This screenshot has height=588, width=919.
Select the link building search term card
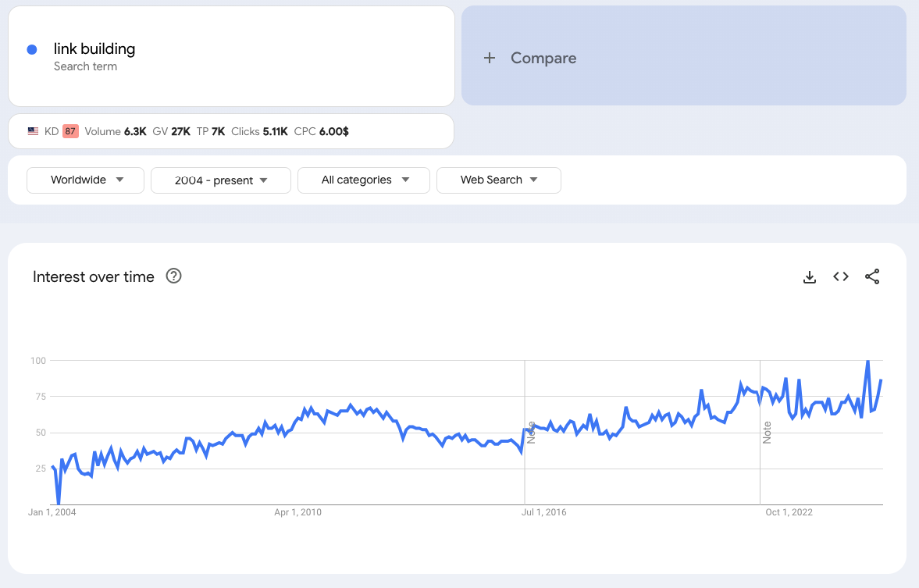coord(231,55)
